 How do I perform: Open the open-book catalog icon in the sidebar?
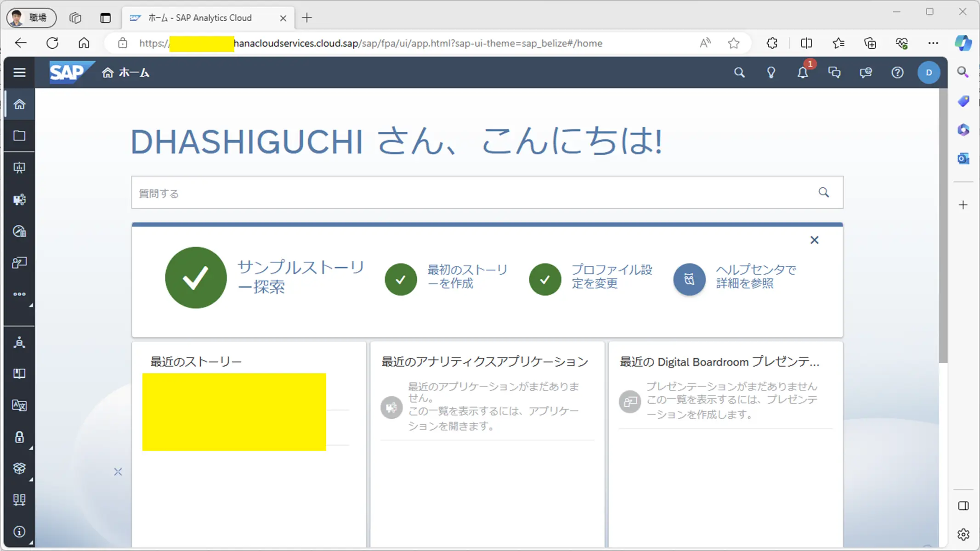click(19, 374)
